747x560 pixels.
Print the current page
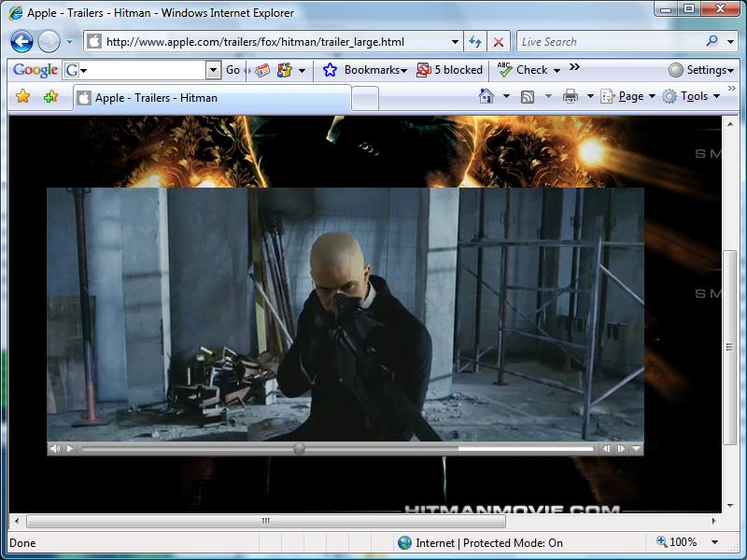coord(569,95)
